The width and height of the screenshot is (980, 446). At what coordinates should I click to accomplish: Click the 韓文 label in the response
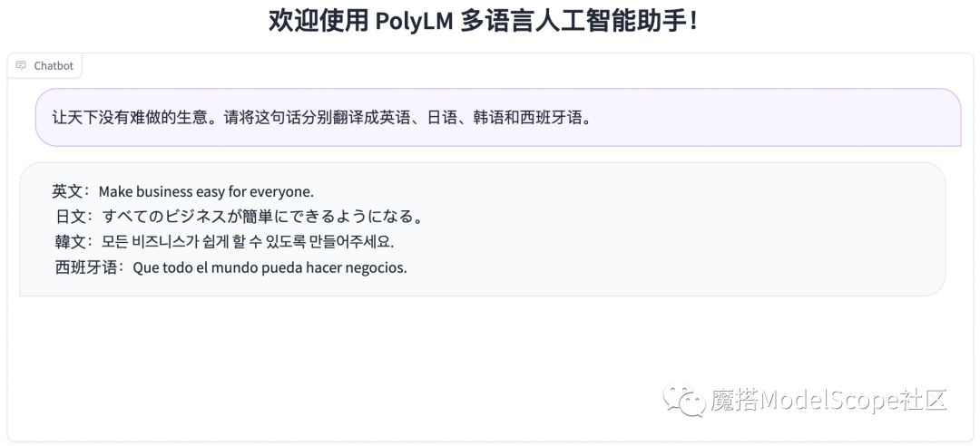pyautogui.click(x=70, y=242)
